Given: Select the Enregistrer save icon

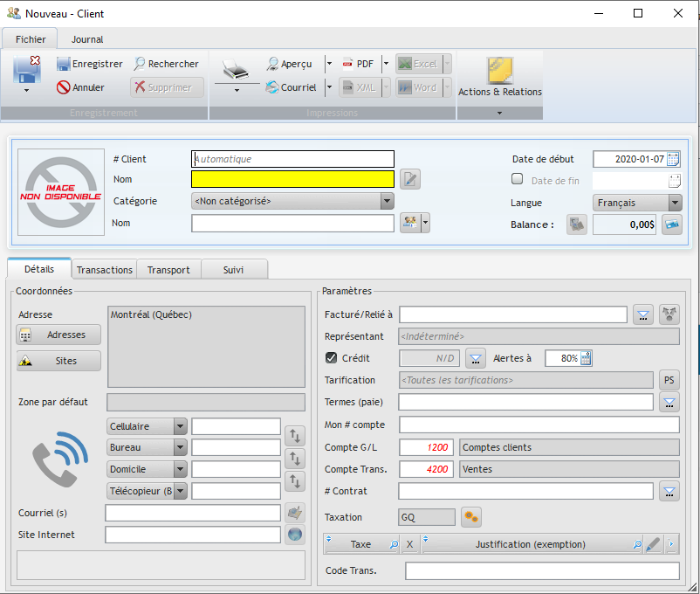Looking at the screenshot, I should click(x=65, y=63).
